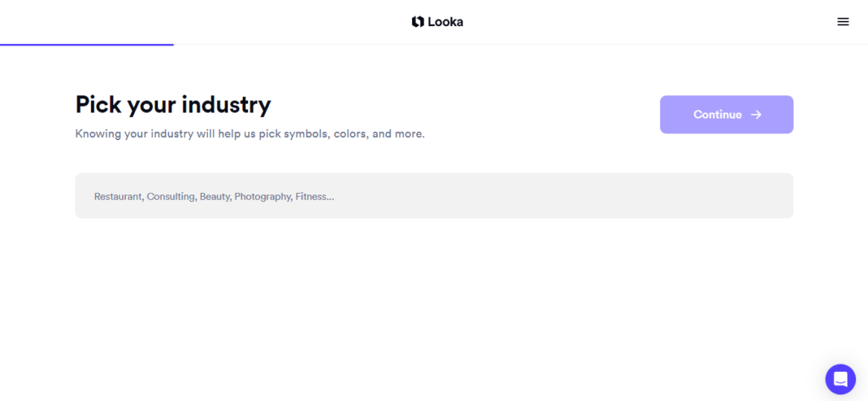This screenshot has width=868, height=401.
Task: Open the hamburger menu icon
Action: 843,22
